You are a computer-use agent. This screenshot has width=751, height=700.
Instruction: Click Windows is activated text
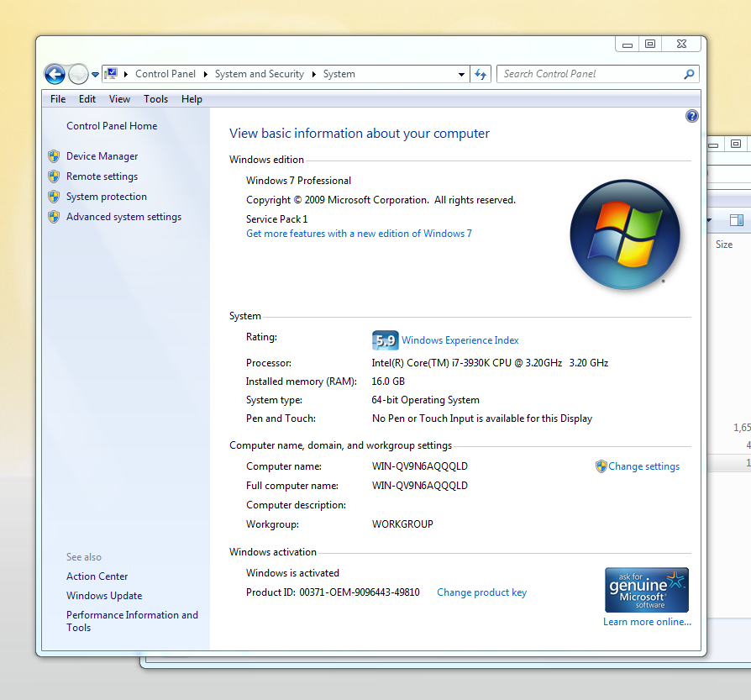tap(292, 573)
